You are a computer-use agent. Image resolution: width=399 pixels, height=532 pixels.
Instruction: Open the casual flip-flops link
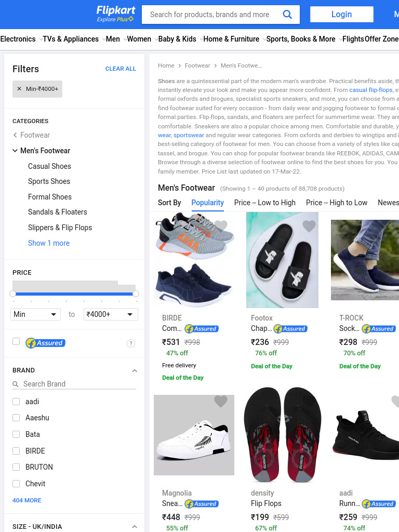click(x=371, y=90)
